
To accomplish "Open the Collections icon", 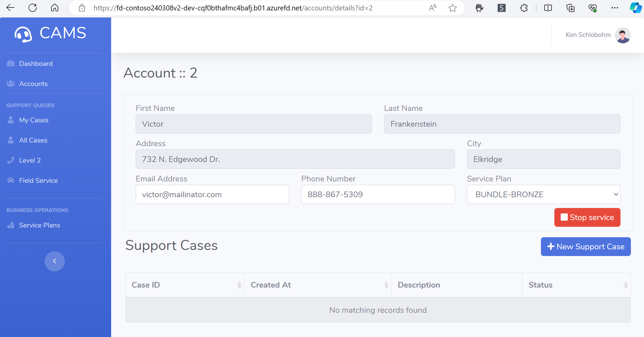I will [x=570, y=8].
